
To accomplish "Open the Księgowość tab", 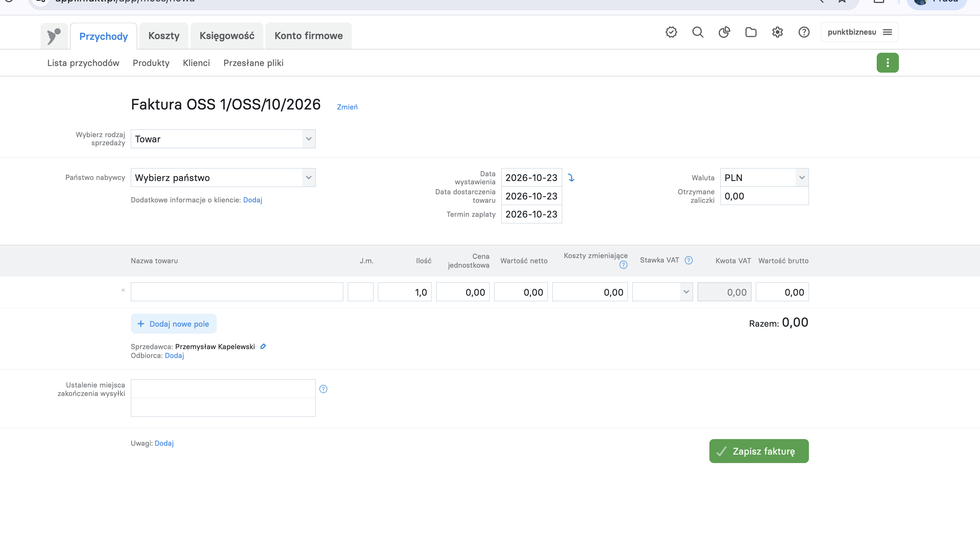I will coord(227,36).
